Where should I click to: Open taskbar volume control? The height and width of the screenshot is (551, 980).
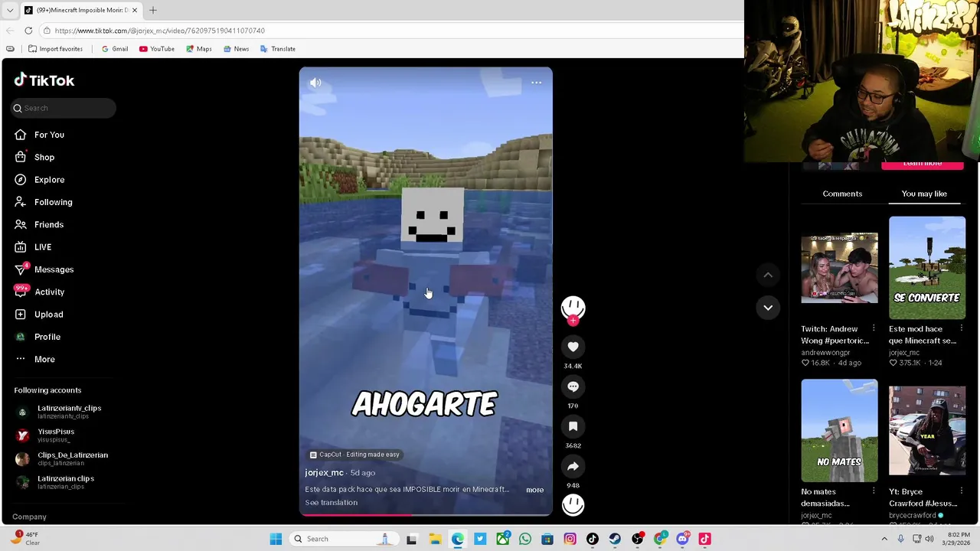tap(929, 539)
